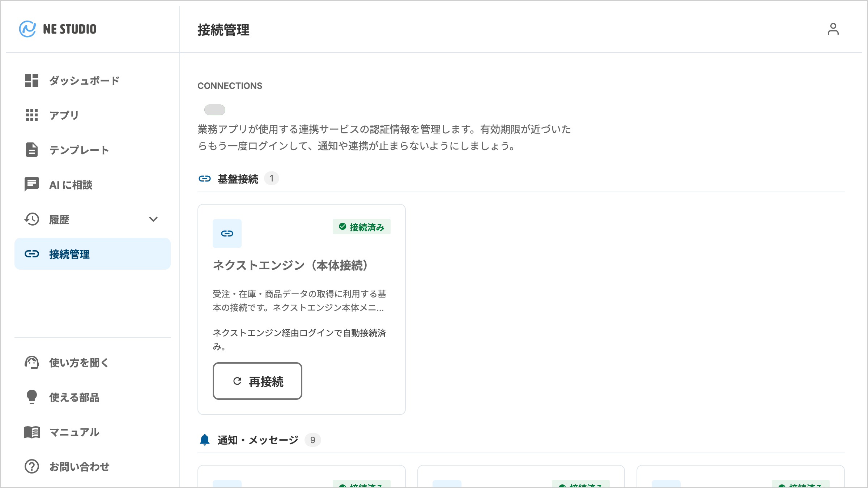This screenshot has height=488, width=868.
Task: Expand the 履歴 menu chevron
Action: click(153, 219)
